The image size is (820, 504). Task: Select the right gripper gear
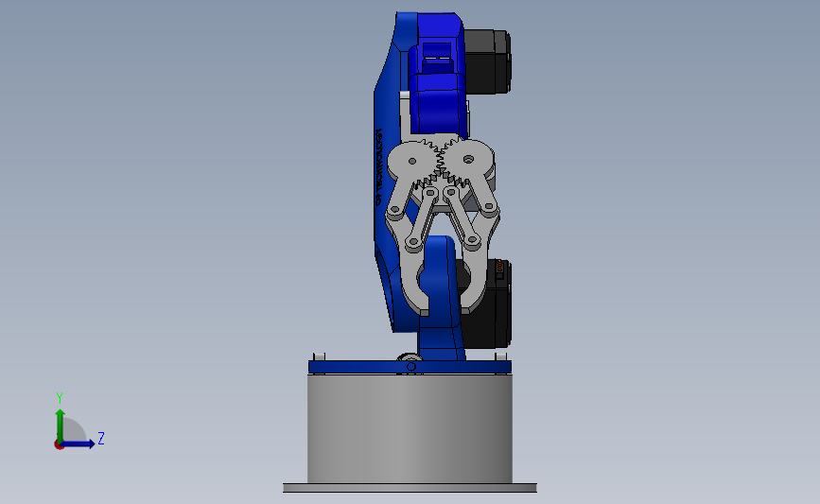coord(468,160)
